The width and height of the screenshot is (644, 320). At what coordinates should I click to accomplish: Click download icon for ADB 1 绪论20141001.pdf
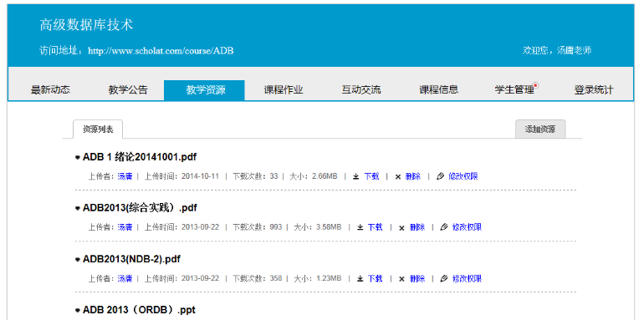[356, 177]
